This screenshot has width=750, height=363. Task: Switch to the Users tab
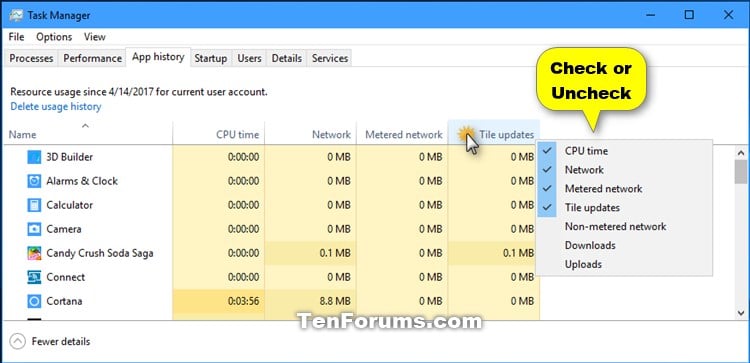coord(249,58)
